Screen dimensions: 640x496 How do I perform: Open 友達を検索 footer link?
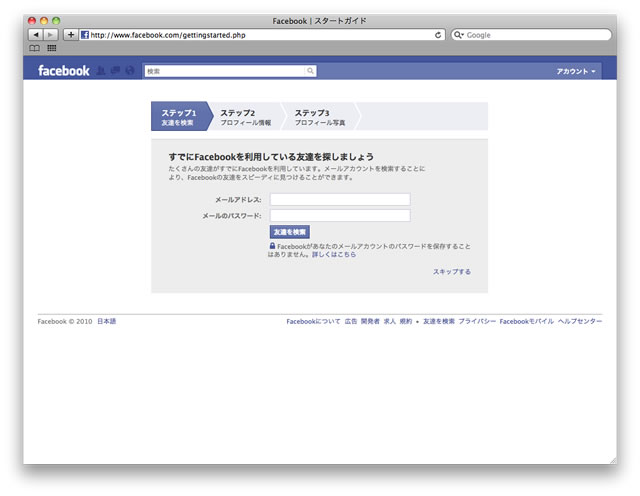click(439, 321)
